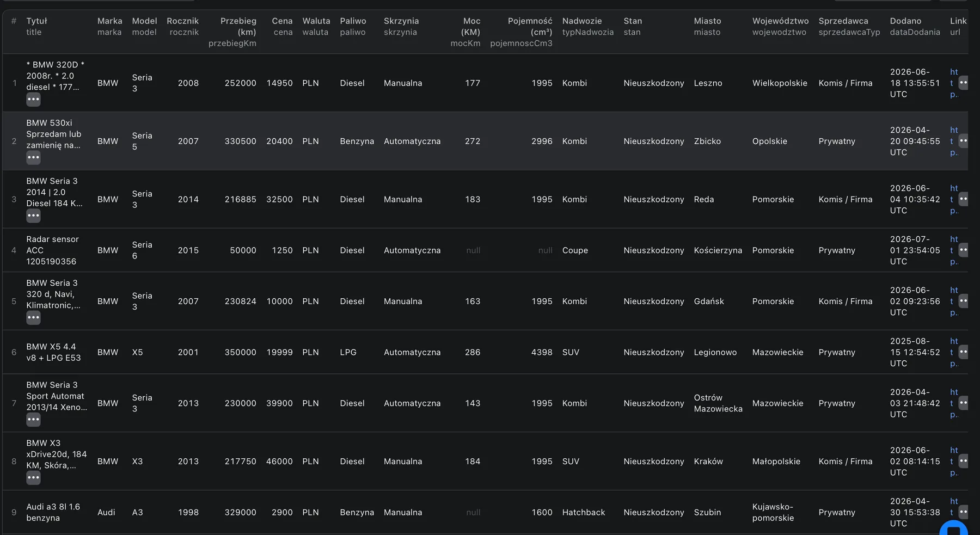Expand truncated link for Radar sensor ACC row
Screen dimensions: 980x535
(963, 250)
